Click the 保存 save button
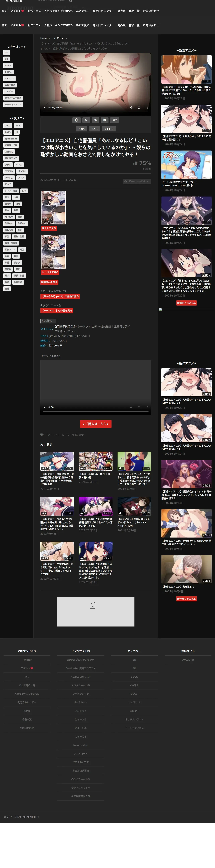215x868 pixels. click(x=115, y=120)
